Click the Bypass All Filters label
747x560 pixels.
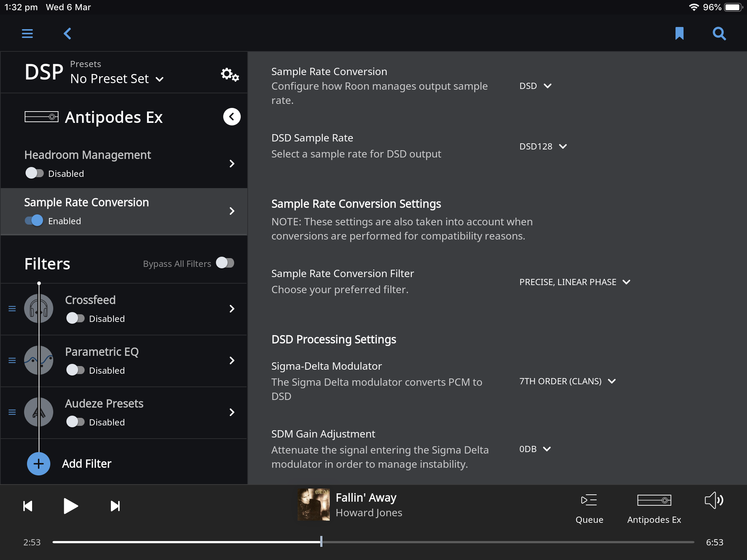(177, 264)
